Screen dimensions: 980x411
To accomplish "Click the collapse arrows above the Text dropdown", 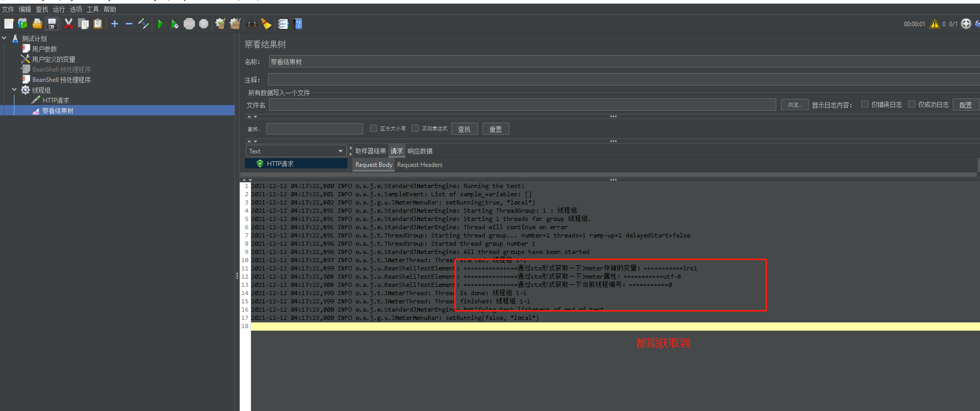I will point(252,141).
